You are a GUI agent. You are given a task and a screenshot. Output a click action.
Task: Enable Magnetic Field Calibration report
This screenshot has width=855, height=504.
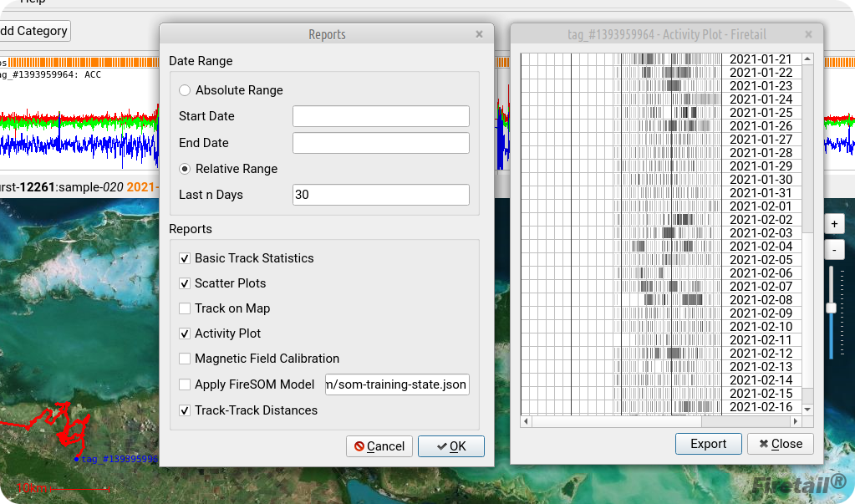(185, 359)
